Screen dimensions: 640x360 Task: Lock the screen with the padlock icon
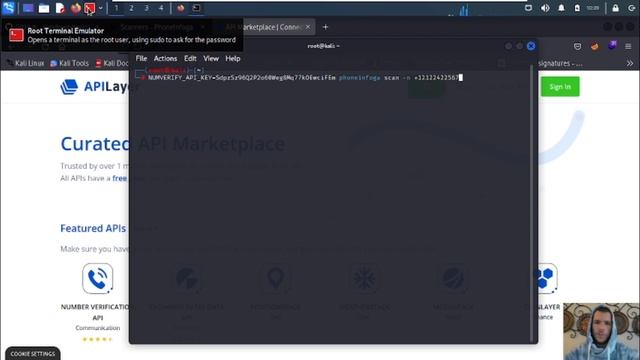click(x=616, y=8)
